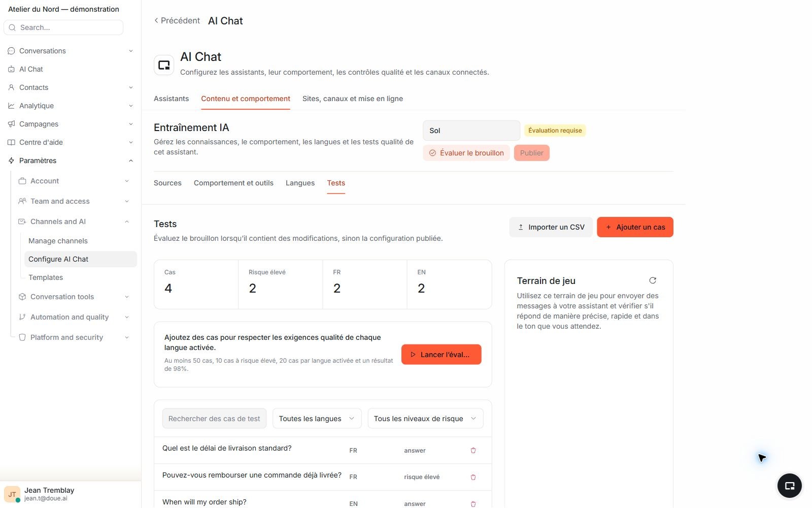Focus the sidebar Search field
The image size is (812, 508).
[63, 27]
